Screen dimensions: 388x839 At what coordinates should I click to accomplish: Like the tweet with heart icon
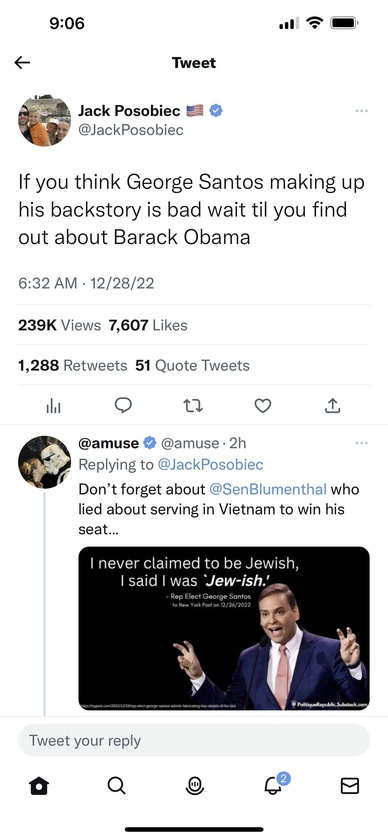(262, 407)
